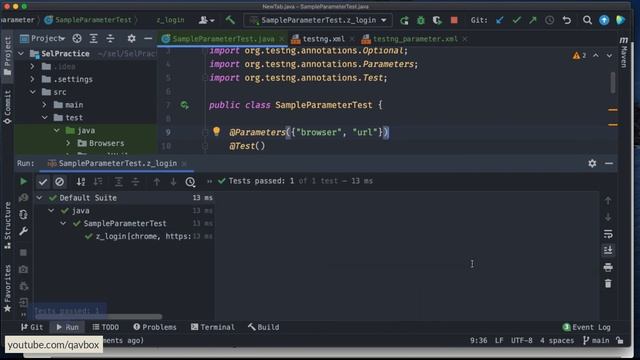
Task: Click the 4 spaces indent setting
Action: [557, 340]
